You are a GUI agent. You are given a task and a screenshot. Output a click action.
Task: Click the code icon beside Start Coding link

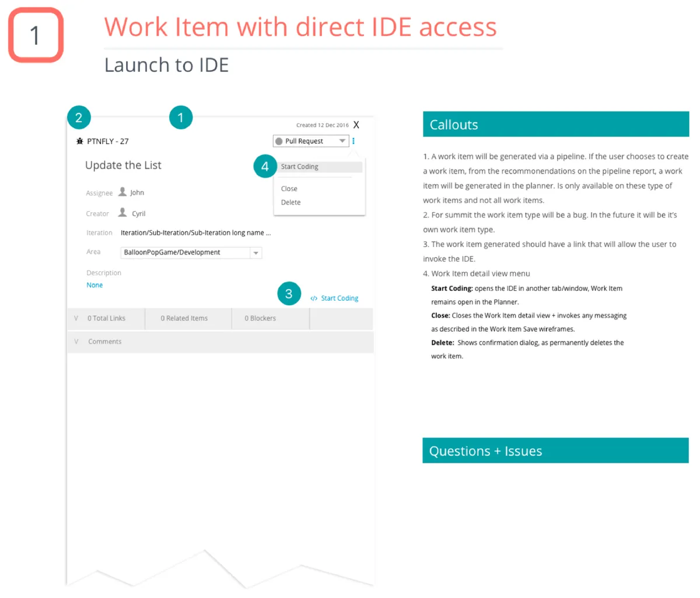313,298
